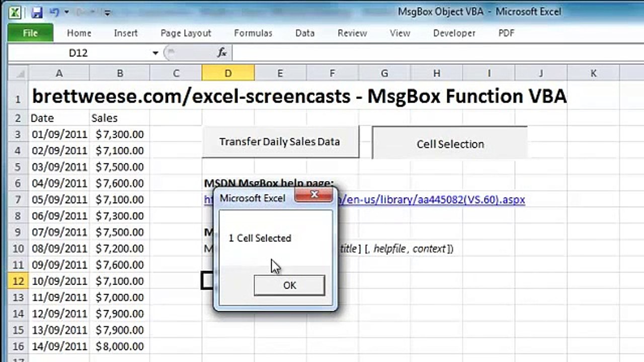Expand the Name Box dropdown arrow
The width and height of the screenshot is (644, 362).
tap(155, 53)
